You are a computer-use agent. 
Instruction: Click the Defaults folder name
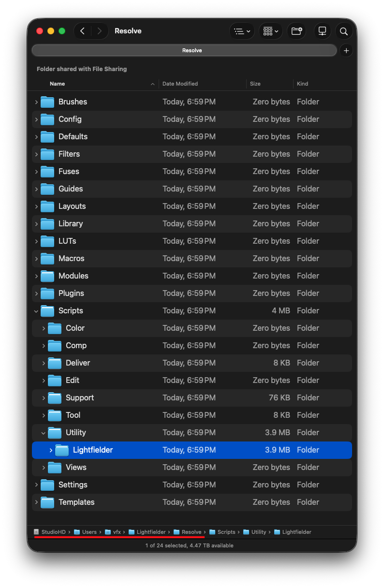pyautogui.click(x=73, y=137)
